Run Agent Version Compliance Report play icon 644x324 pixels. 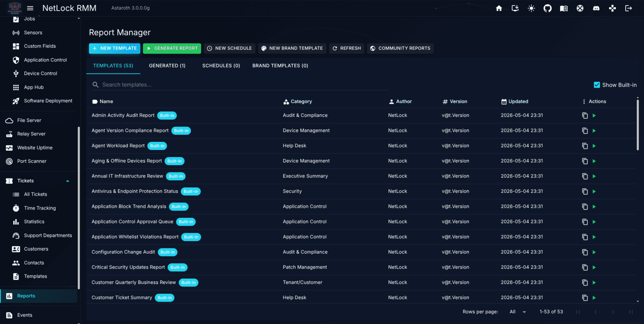594,131
